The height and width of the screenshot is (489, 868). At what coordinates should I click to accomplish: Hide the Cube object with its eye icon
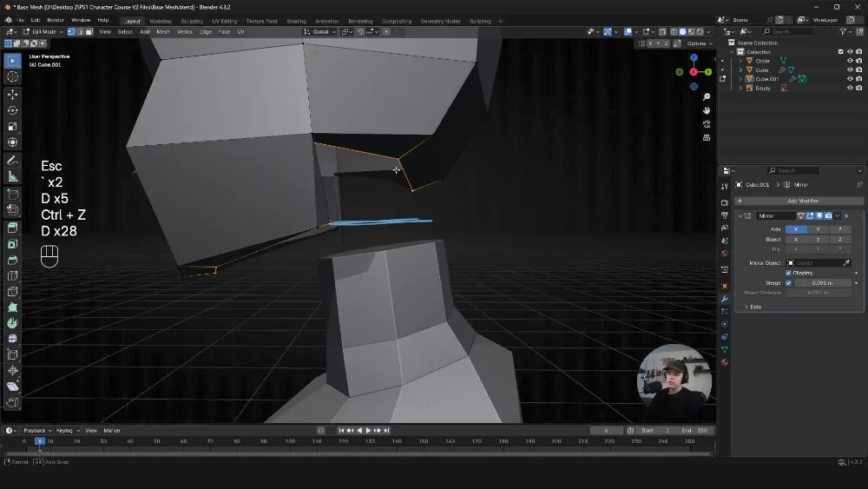pyautogui.click(x=850, y=69)
